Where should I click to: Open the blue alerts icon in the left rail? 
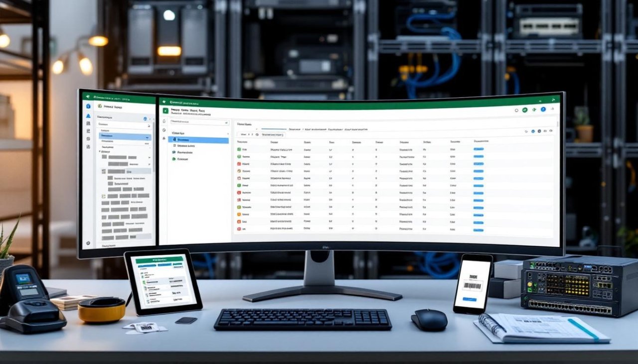pos(88,116)
